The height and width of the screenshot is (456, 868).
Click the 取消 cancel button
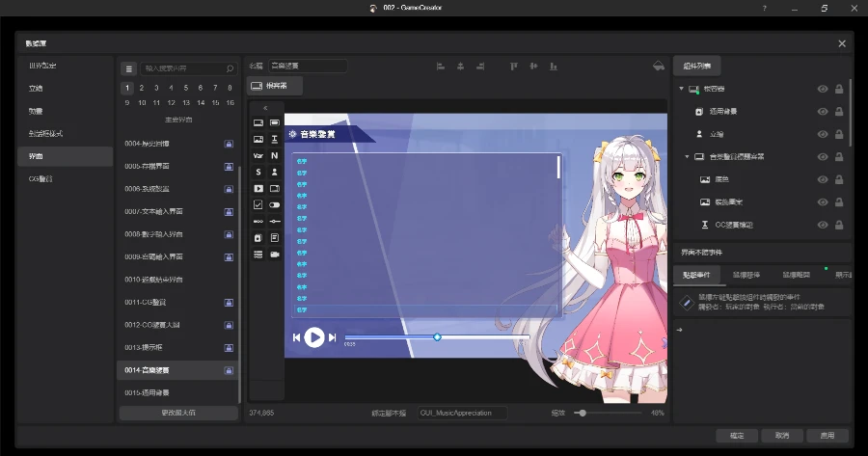point(781,436)
